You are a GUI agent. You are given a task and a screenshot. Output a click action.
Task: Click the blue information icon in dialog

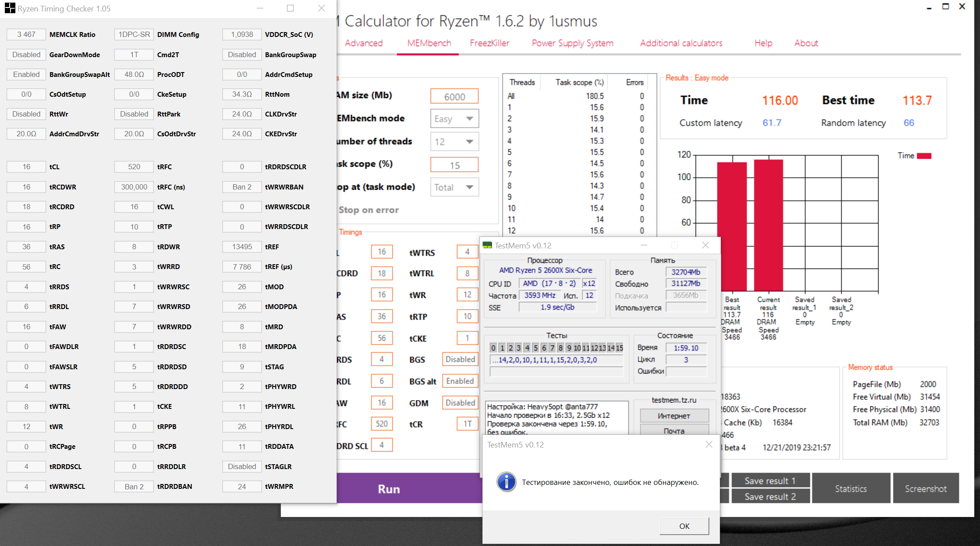coord(506,482)
